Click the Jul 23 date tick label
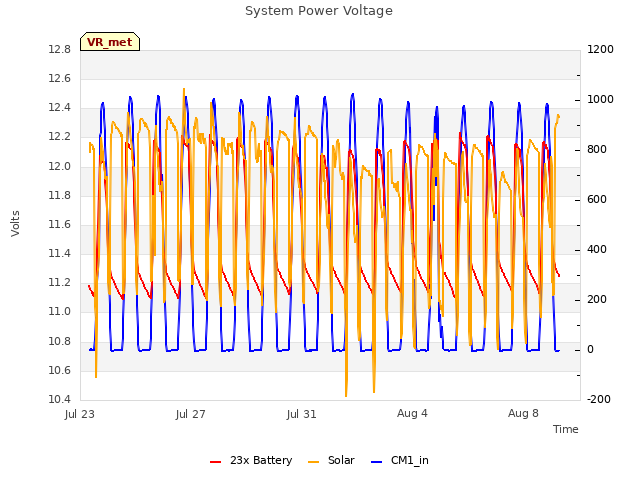Screen dimensions: 640x480 point(80,414)
